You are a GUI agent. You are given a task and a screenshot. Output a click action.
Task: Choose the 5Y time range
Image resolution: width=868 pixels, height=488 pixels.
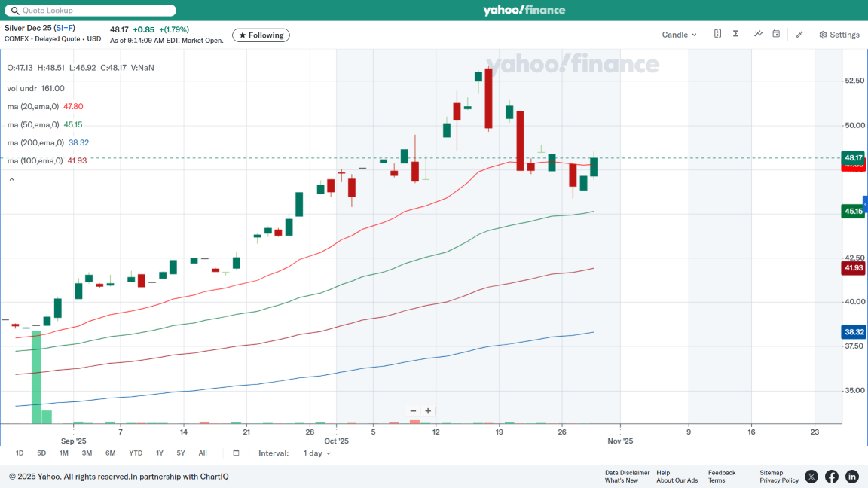pos(181,453)
